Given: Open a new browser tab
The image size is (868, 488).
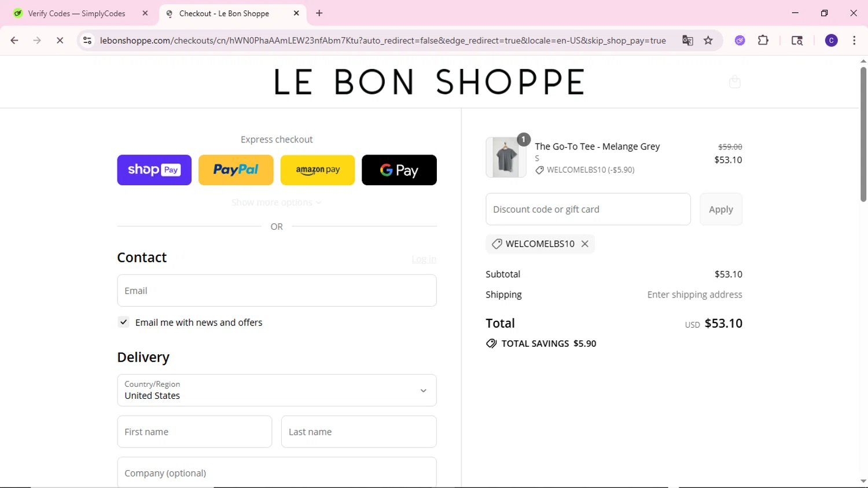Looking at the screenshot, I should (x=319, y=13).
